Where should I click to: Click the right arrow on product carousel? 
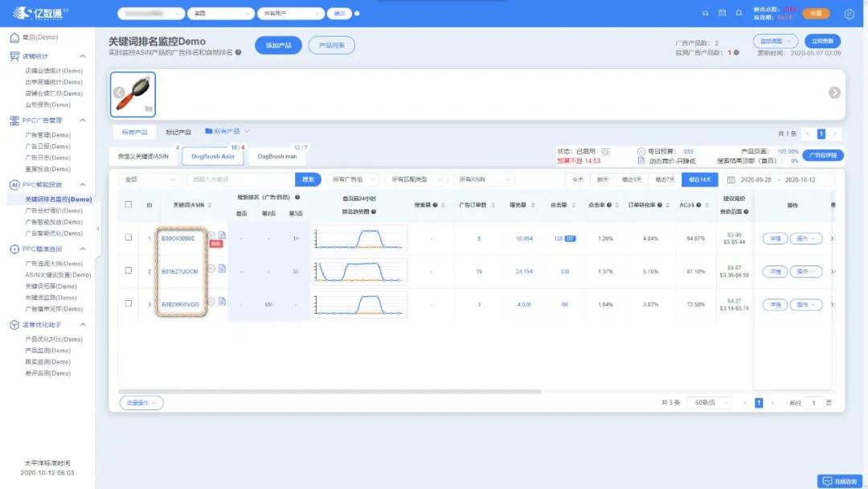coord(834,92)
